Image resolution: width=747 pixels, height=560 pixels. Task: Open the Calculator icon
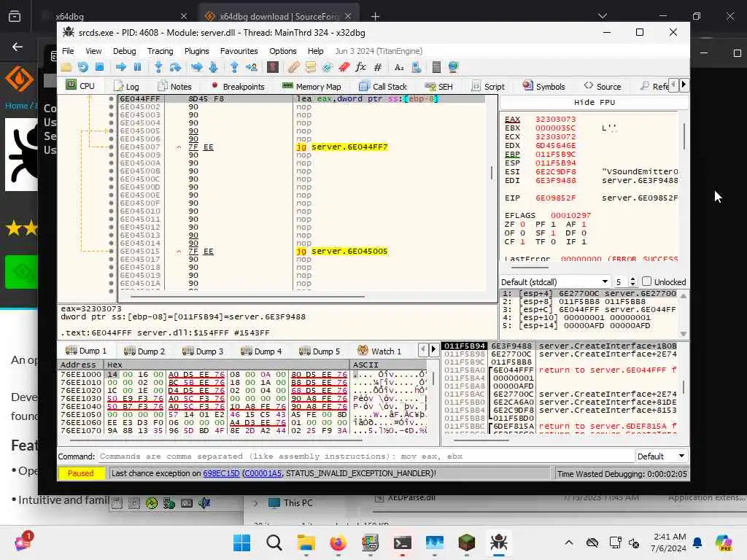(436, 68)
